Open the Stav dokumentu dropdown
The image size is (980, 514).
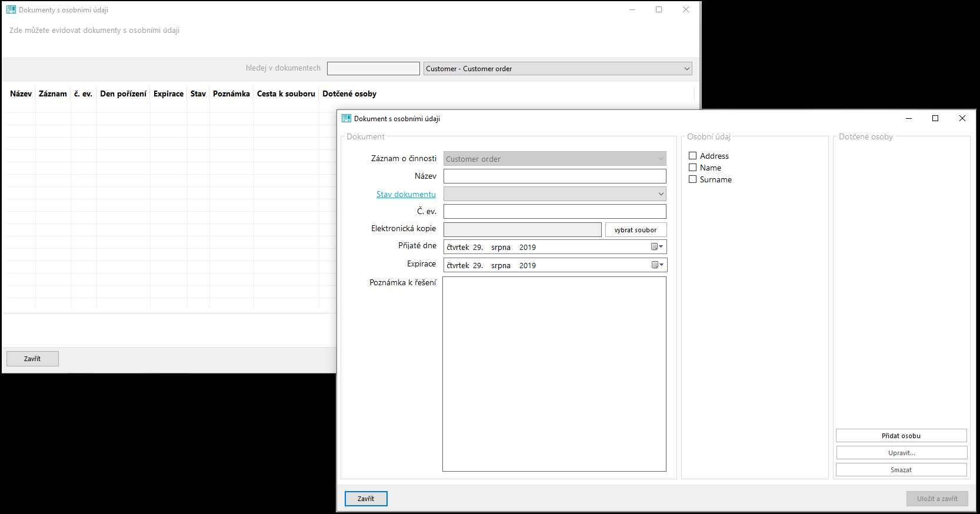[555, 194]
